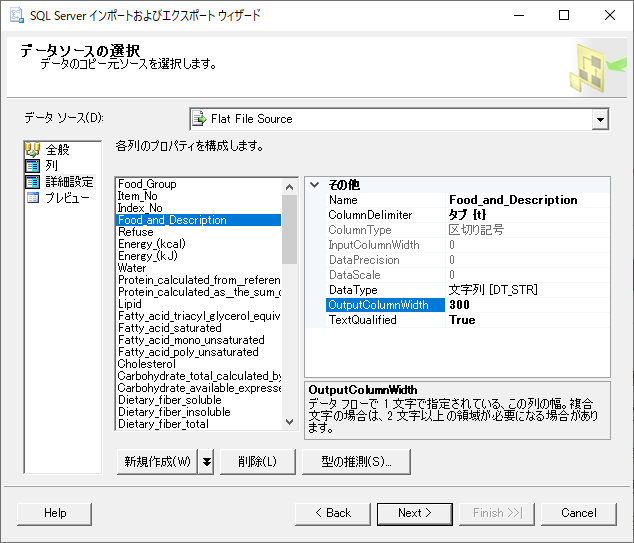Viewport: 634px width, 543px height.
Task: Open the 新規作成 split-button arrow
Action: point(206,462)
